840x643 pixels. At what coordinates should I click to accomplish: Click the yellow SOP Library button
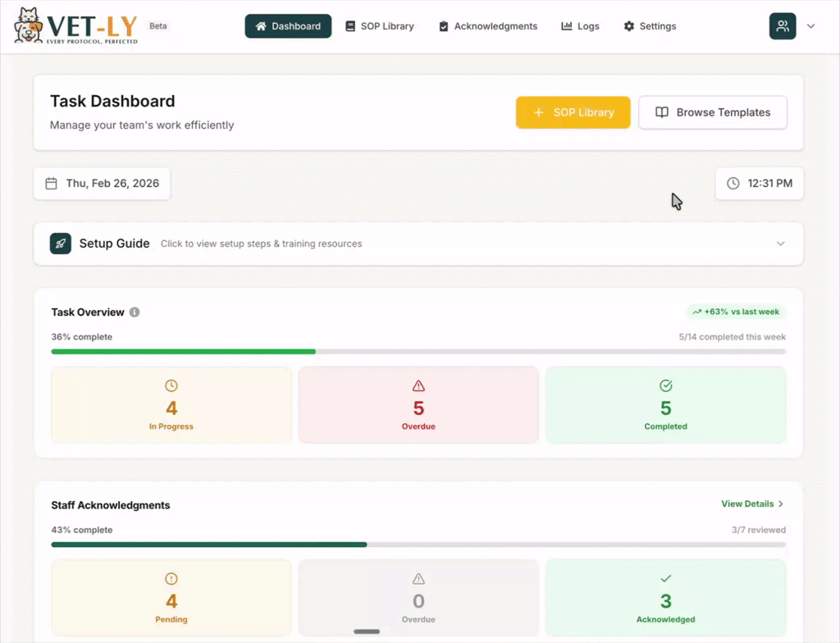573,112
